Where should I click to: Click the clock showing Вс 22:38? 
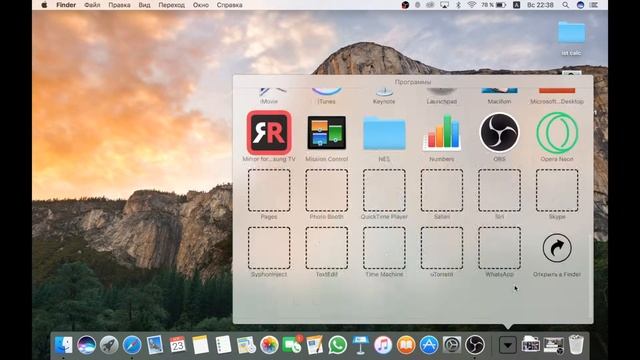tap(540, 5)
